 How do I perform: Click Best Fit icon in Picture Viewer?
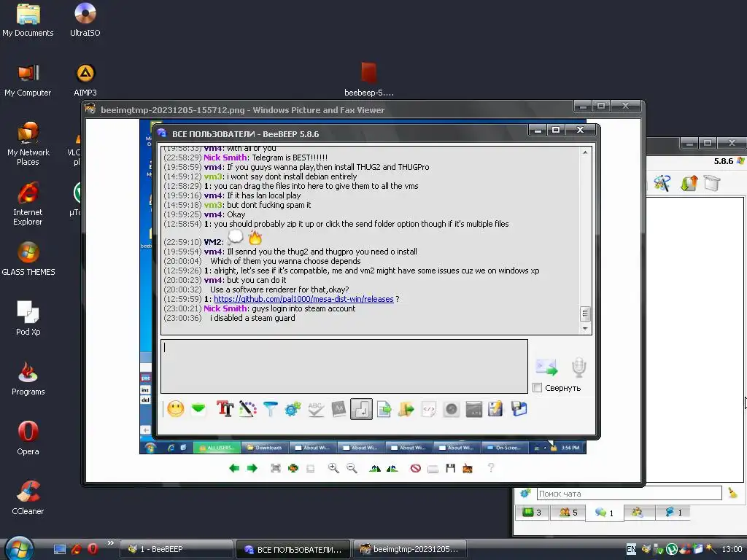tap(275, 469)
